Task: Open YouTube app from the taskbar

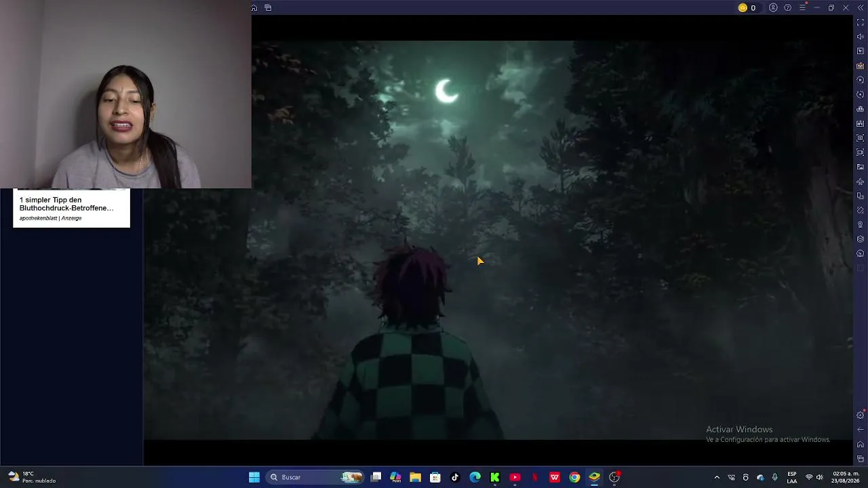Action: coord(515,477)
